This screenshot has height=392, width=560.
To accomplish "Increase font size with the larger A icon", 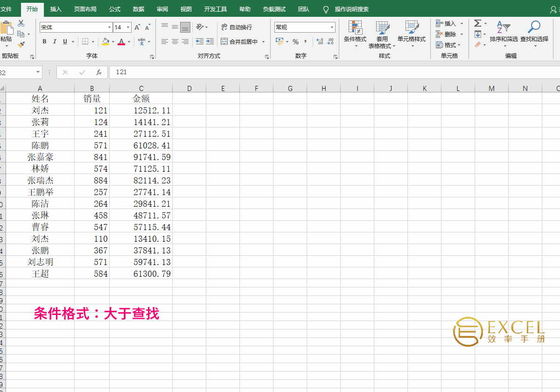I will [x=138, y=28].
